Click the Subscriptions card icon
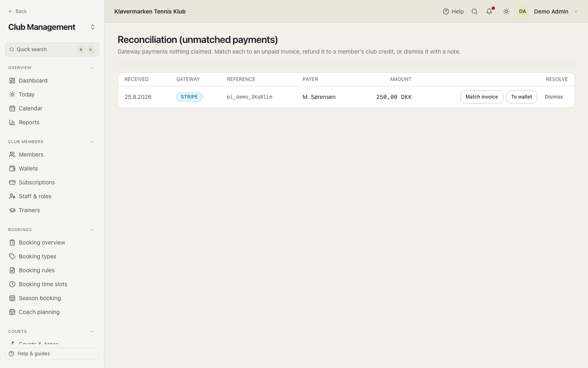The width and height of the screenshot is (588, 368). coord(12,182)
